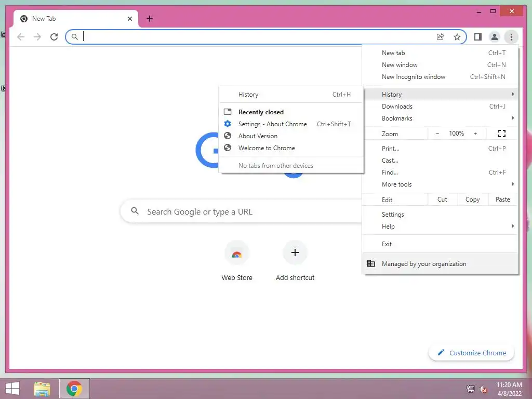The image size is (532, 399).
Task: Open the side panel icon
Action: point(478,37)
